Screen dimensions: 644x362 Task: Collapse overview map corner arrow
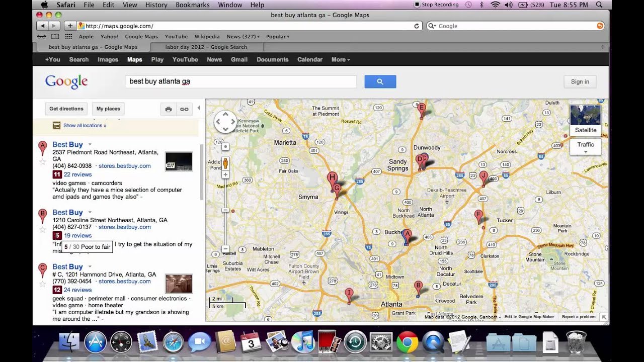click(x=604, y=317)
